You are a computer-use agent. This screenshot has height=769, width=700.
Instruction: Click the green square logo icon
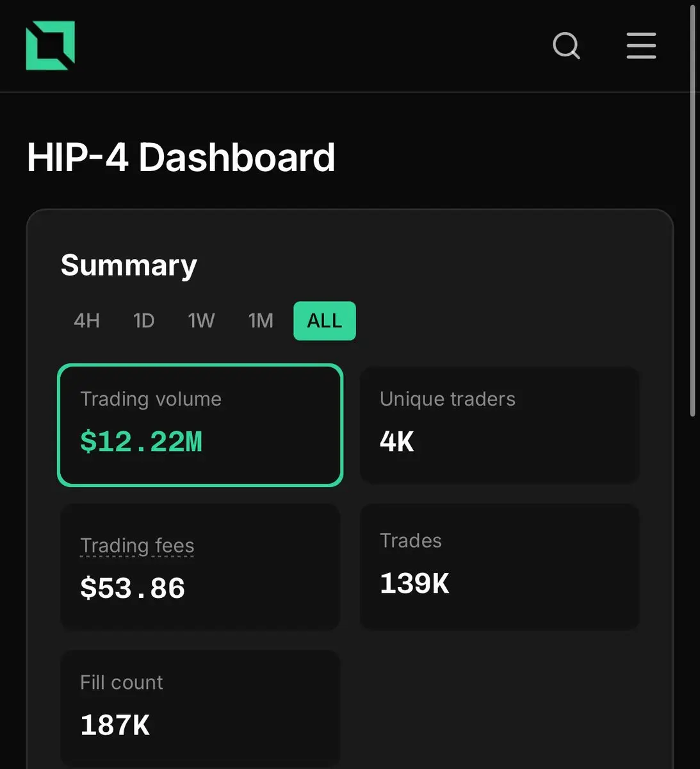pyautogui.click(x=51, y=45)
